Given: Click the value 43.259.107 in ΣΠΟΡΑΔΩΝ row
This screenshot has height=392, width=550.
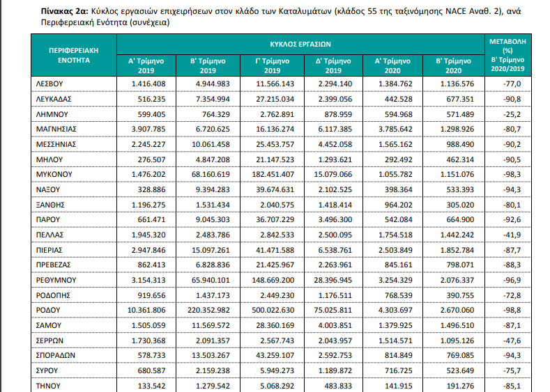Looking at the screenshot, I should (x=275, y=356).
